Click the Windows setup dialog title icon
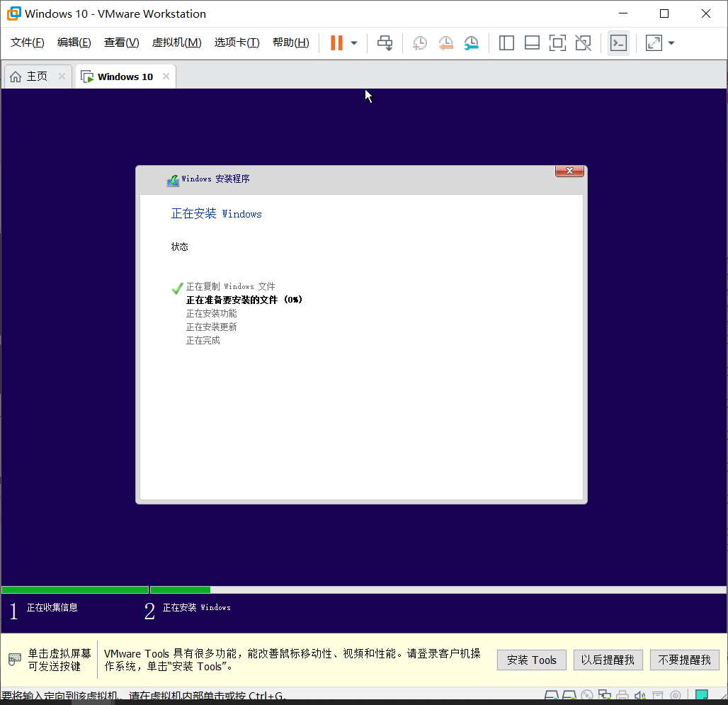 (x=173, y=180)
